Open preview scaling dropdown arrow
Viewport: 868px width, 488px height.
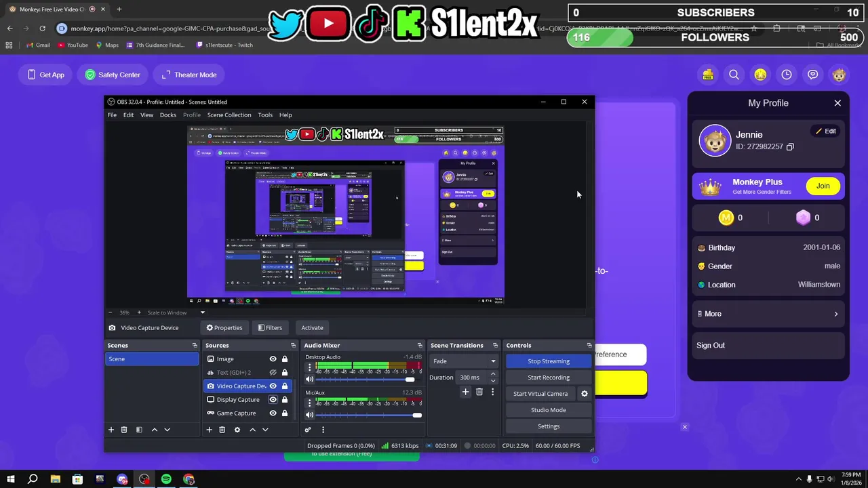[x=202, y=312]
